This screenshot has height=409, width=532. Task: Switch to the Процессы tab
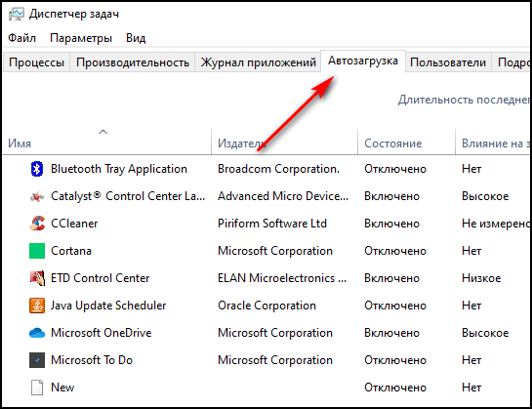37,62
